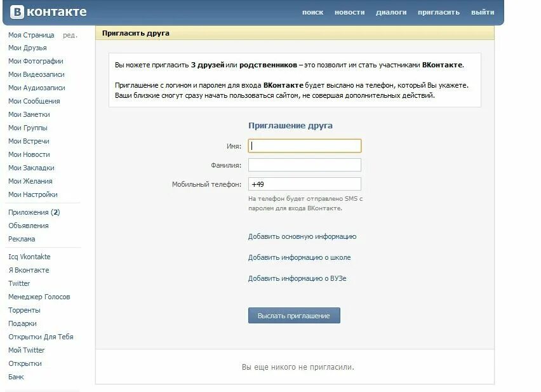Focus the Фамилия input field
Viewport: 541px width, 392px height.
pos(305,165)
